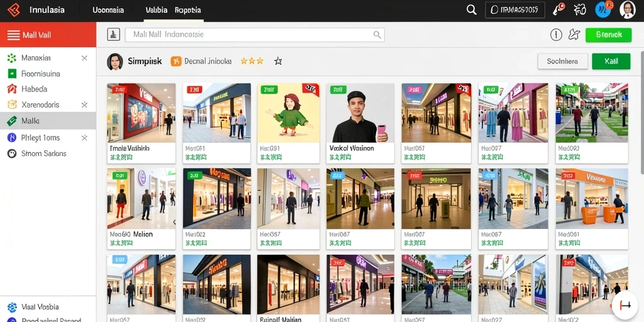Screen dimensions: 644x322
Task: Open the hamburger menu beside Mall Mall
Action: 14,35
